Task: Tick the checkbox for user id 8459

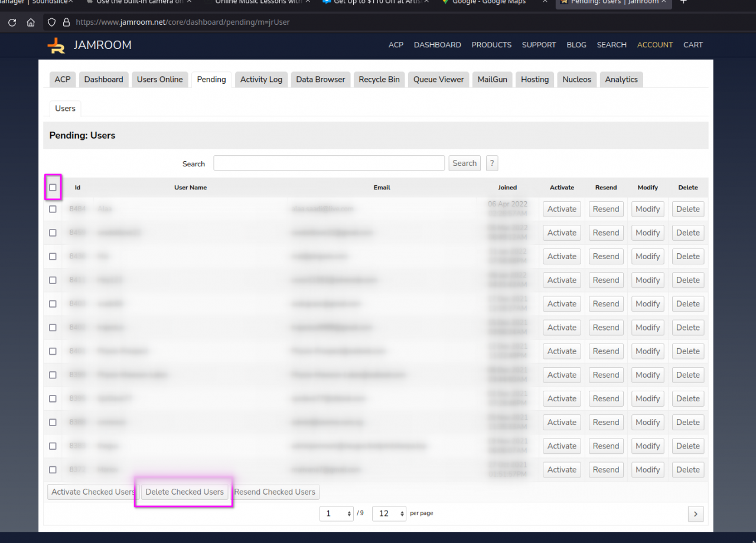Action: click(x=53, y=233)
